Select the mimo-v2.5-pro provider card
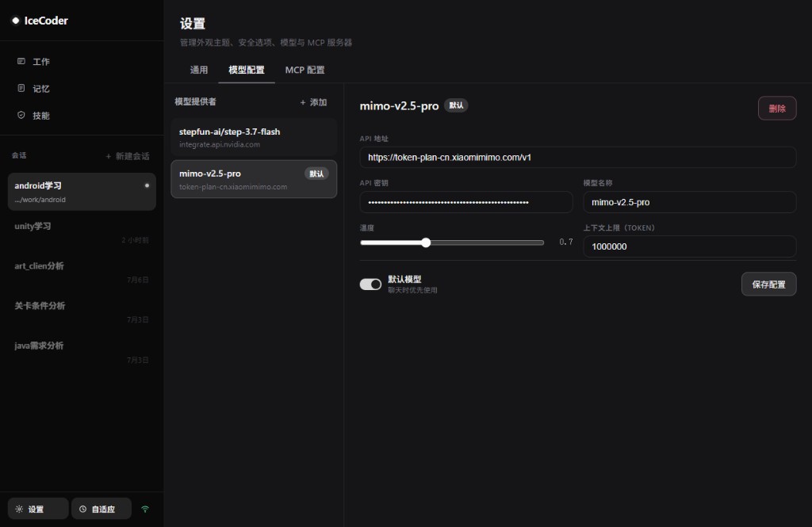The image size is (812, 527). pyautogui.click(x=254, y=179)
